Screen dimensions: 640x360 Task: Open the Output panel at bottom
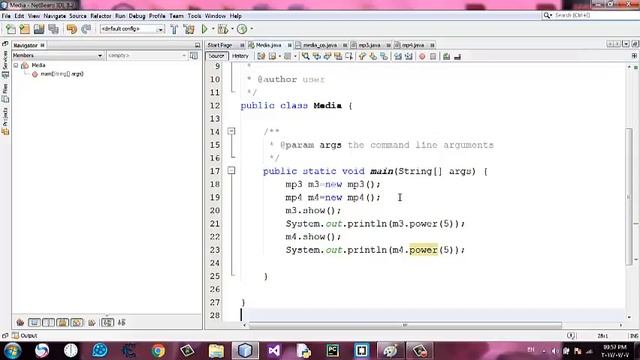(25, 336)
